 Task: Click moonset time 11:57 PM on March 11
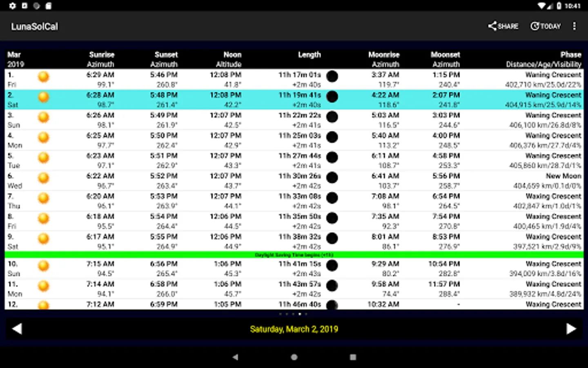(x=444, y=284)
